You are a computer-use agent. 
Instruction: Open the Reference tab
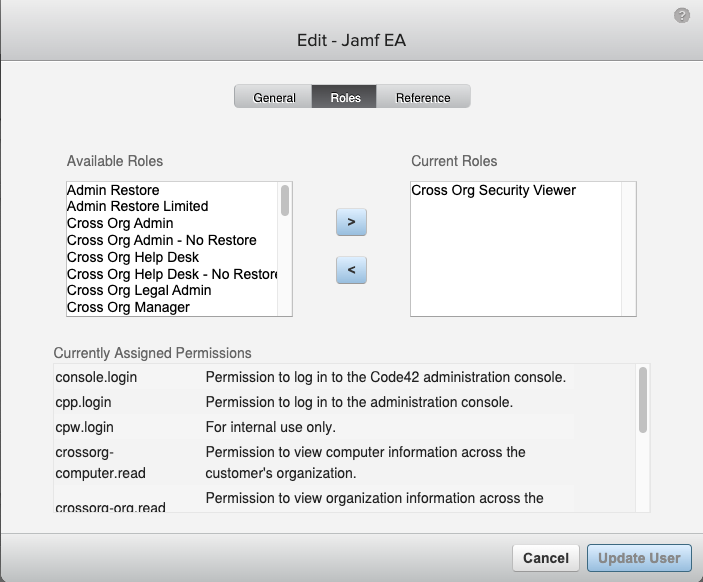coord(423,97)
